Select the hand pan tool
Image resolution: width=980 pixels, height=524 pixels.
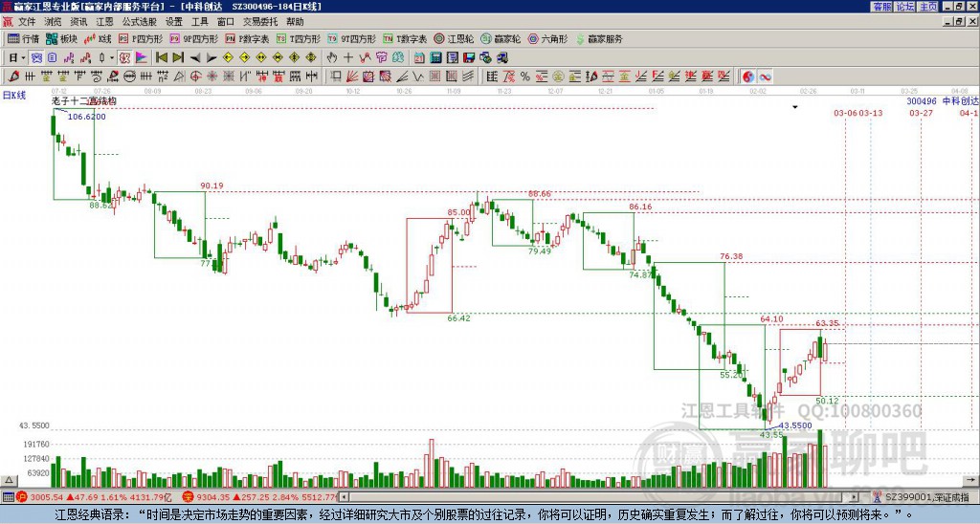point(332,57)
